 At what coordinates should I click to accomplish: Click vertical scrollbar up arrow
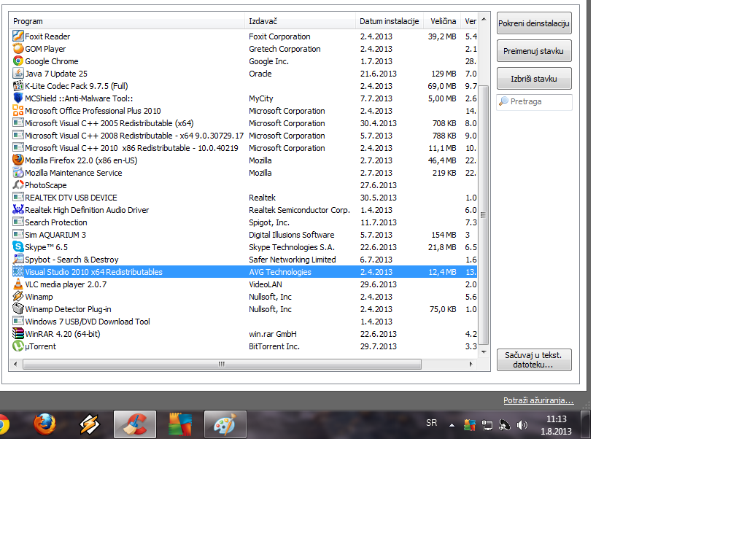(484, 19)
